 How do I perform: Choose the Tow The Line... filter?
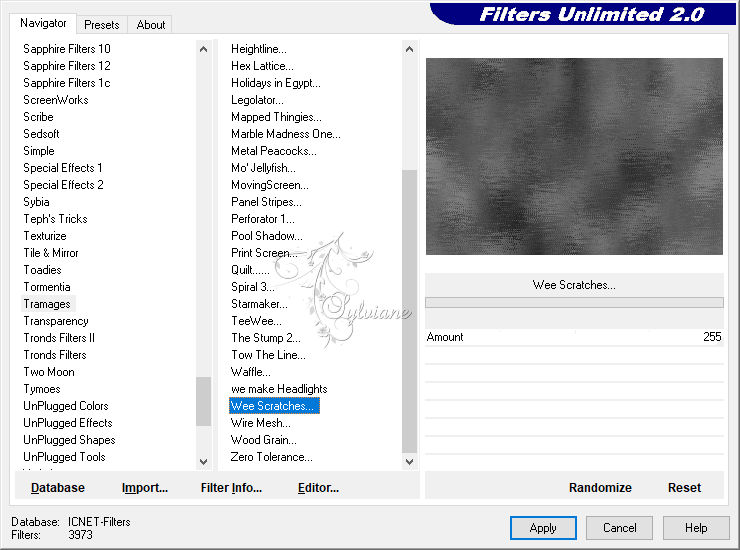[x=268, y=355]
